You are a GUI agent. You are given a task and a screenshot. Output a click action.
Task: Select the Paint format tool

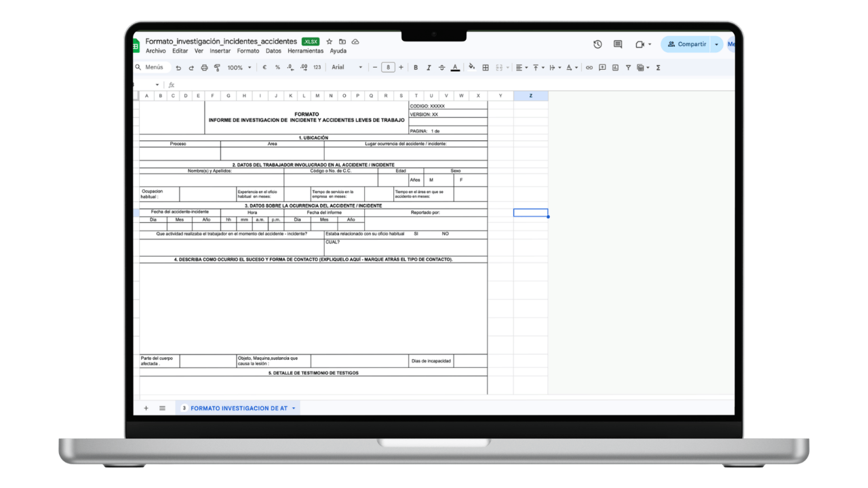(217, 67)
